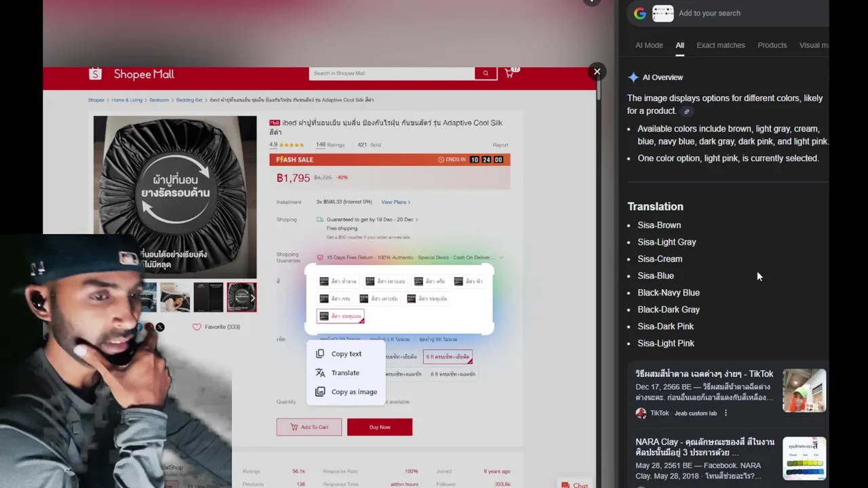The image size is (868, 488).
Task: Click the ฿1,795 sale price
Action: [293, 178]
